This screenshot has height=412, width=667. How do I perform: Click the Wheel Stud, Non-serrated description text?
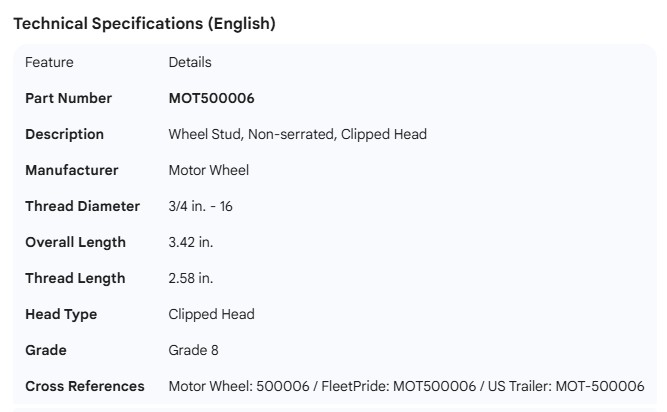pyautogui.click(x=297, y=134)
